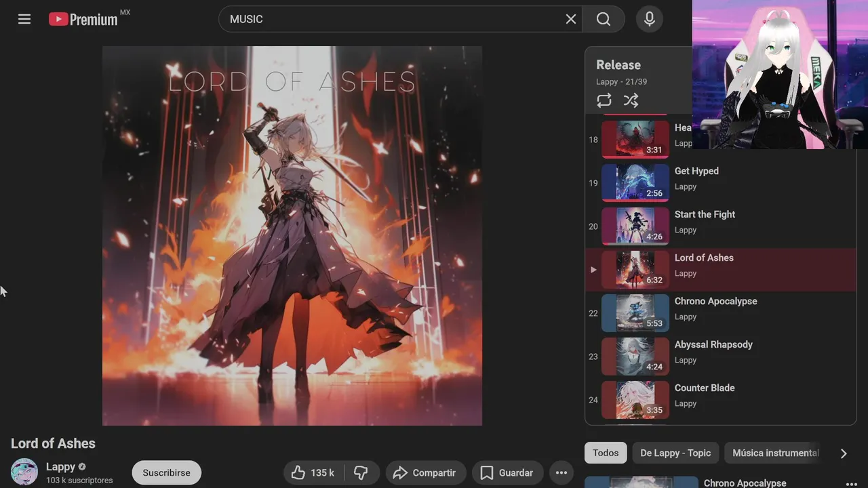
Task: Save video with Guardar button
Action: pyautogui.click(x=507, y=472)
